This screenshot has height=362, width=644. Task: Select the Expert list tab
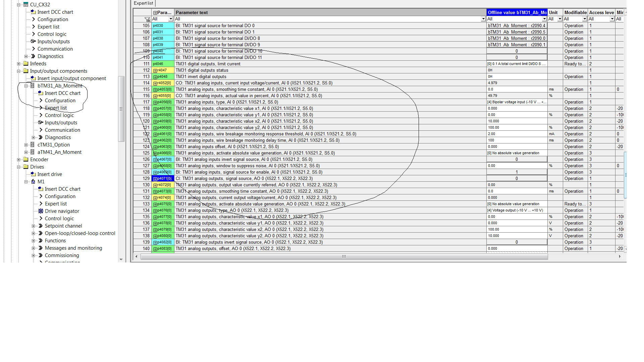pos(143,3)
